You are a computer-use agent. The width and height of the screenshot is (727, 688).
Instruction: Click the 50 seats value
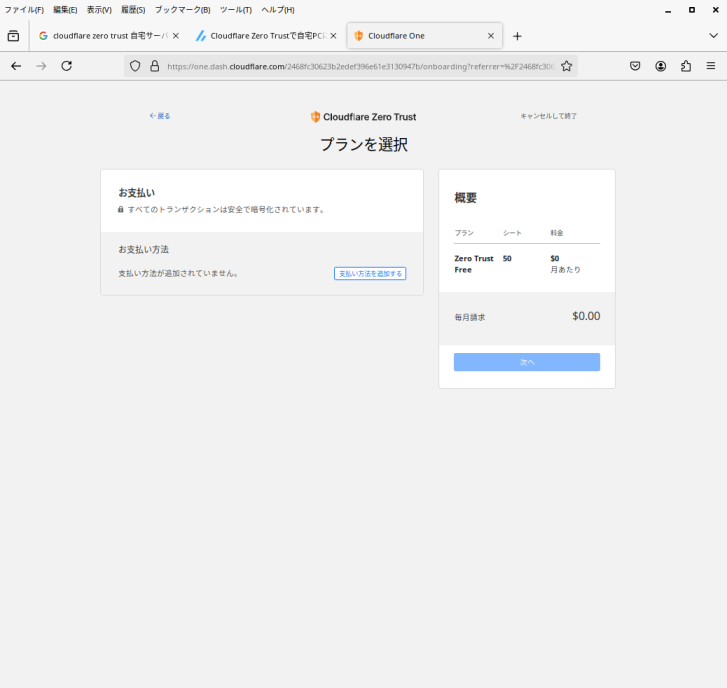507,259
